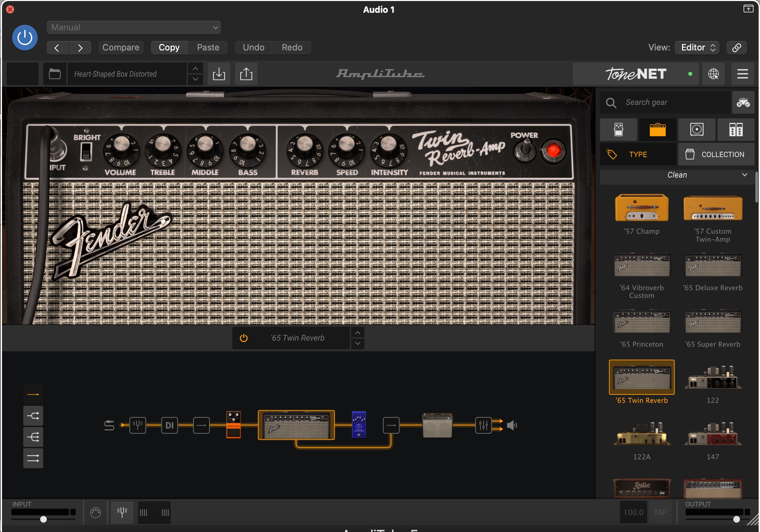Open the ToneNET panel

[636, 74]
